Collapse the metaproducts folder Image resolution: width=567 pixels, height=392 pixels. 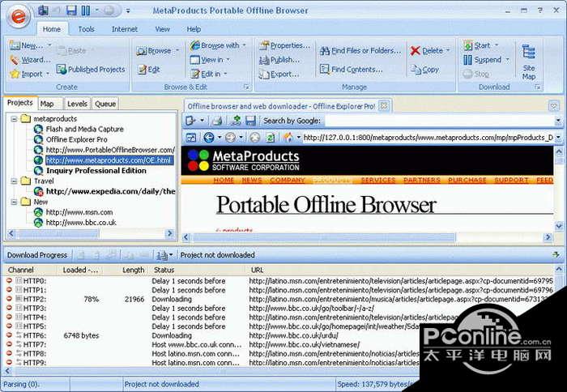[14, 118]
